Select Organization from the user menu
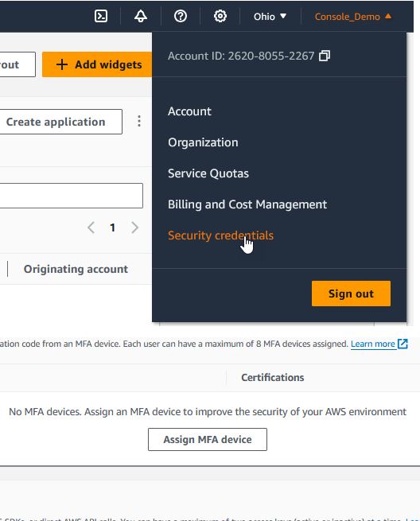420x521 pixels. [x=203, y=142]
